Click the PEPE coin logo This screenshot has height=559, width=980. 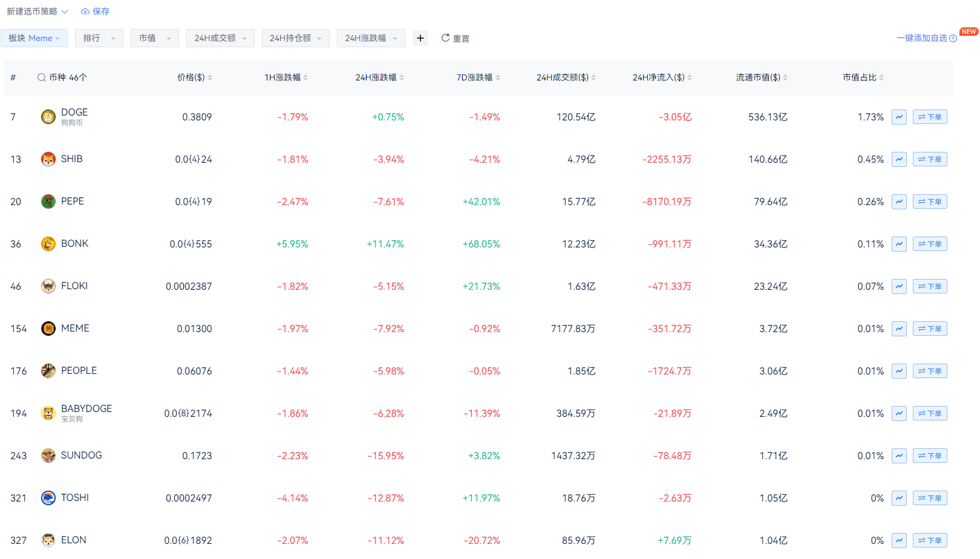pyautogui.click(x=48, y=201)
